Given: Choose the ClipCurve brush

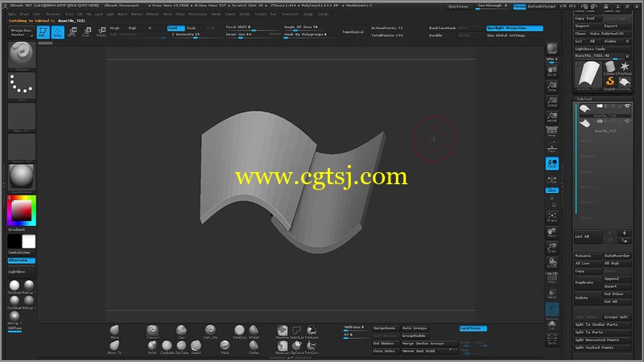Looking at the screenshot, I should tap(296, 347).
